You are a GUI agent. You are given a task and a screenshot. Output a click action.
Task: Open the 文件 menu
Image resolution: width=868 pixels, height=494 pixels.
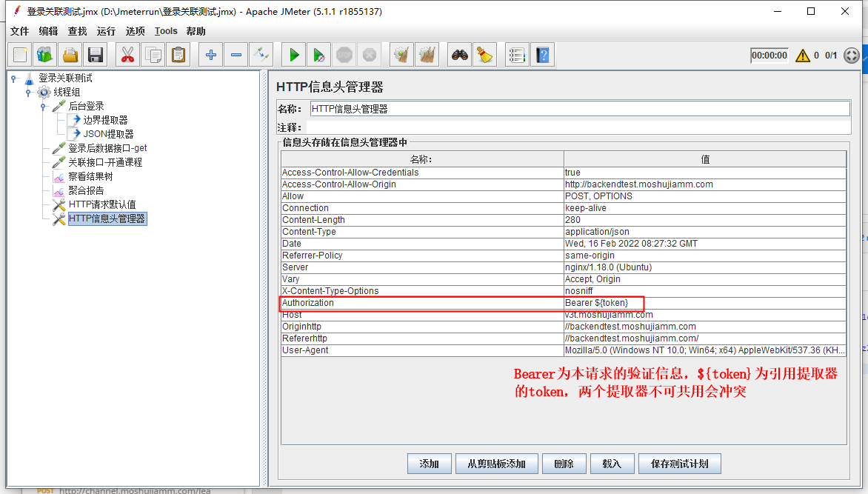(19, 31)
